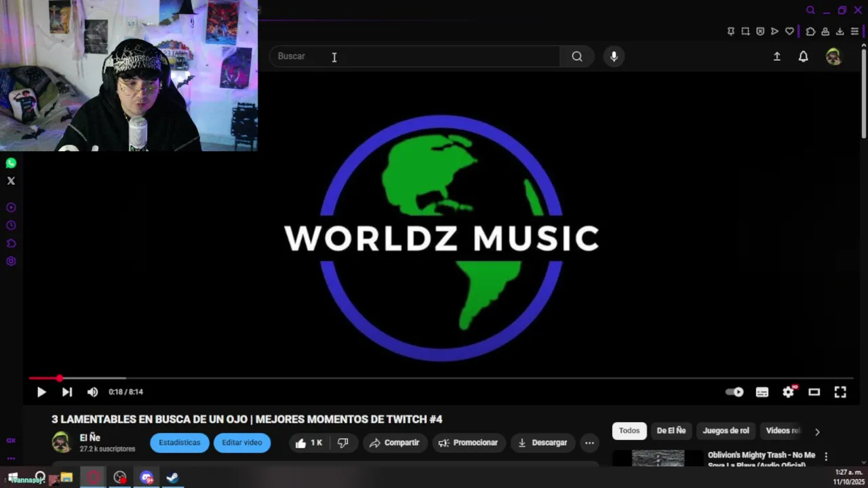
Task: Open X (Twitter) in the sidebar
Action: [11, 181]
